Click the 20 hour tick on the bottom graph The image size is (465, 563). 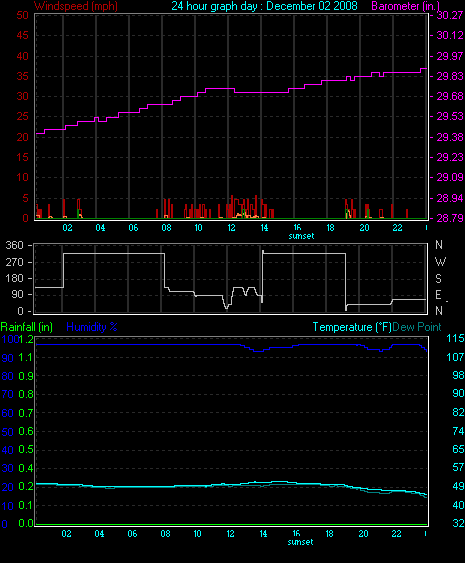(x=363, y=534)
